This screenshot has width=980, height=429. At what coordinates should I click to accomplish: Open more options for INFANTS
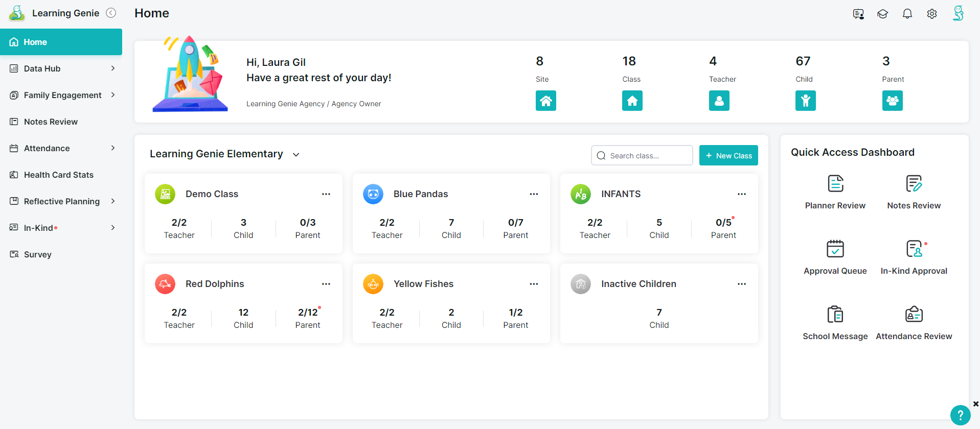tap(742, 194)
